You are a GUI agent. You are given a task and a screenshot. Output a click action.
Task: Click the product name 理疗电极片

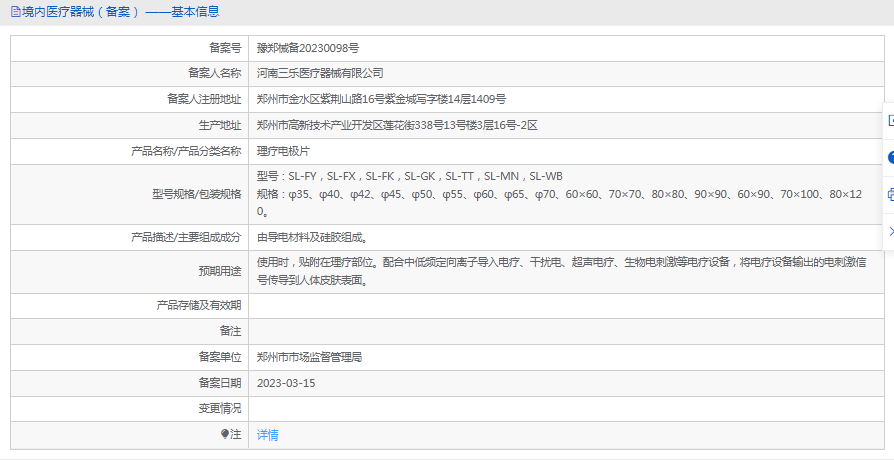283,152
